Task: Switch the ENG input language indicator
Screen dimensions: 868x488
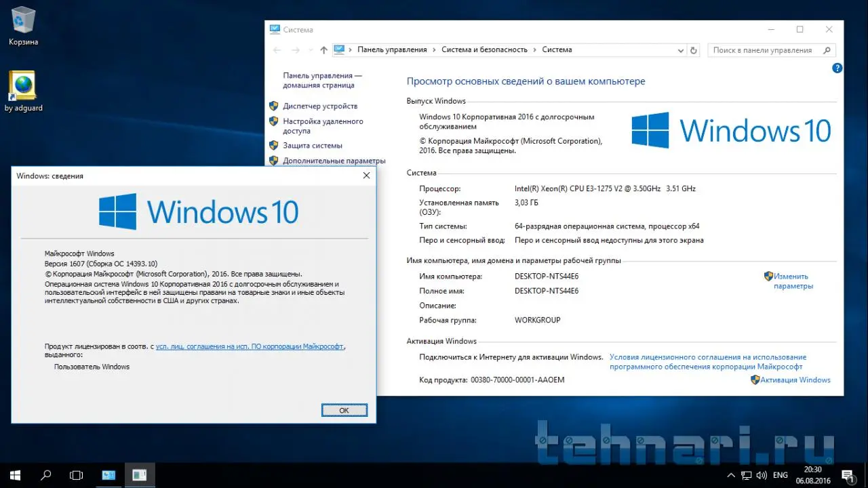Action: tap(780, 475)
